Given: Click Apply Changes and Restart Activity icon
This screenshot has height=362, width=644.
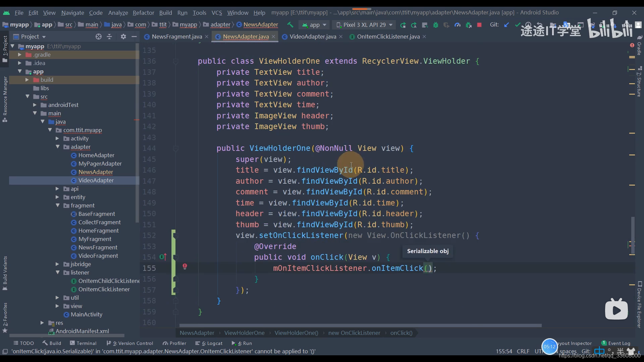Looking at the screenshot, I should (414, 25).
